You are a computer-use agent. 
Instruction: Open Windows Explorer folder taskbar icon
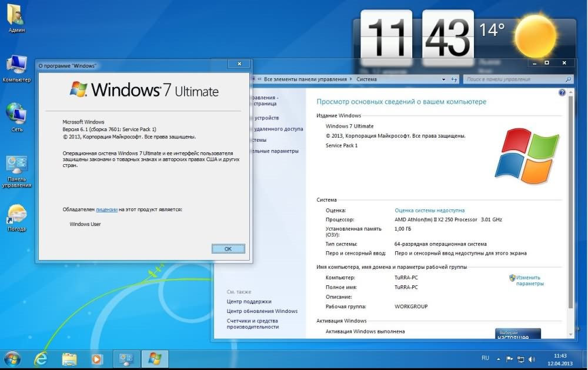[69, 358]
